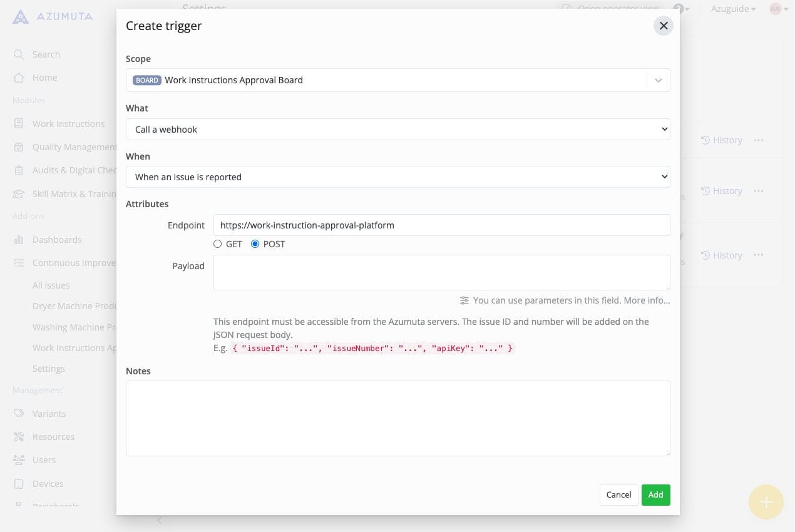Click the Skill Matrix & Training graduation icon
This screenshot has height=532, width=795.
click(x=19, y=193)
